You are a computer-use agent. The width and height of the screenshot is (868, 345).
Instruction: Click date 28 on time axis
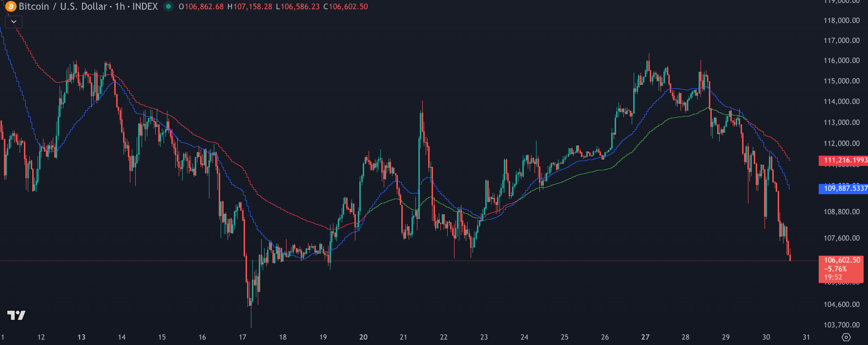(685, 337)
